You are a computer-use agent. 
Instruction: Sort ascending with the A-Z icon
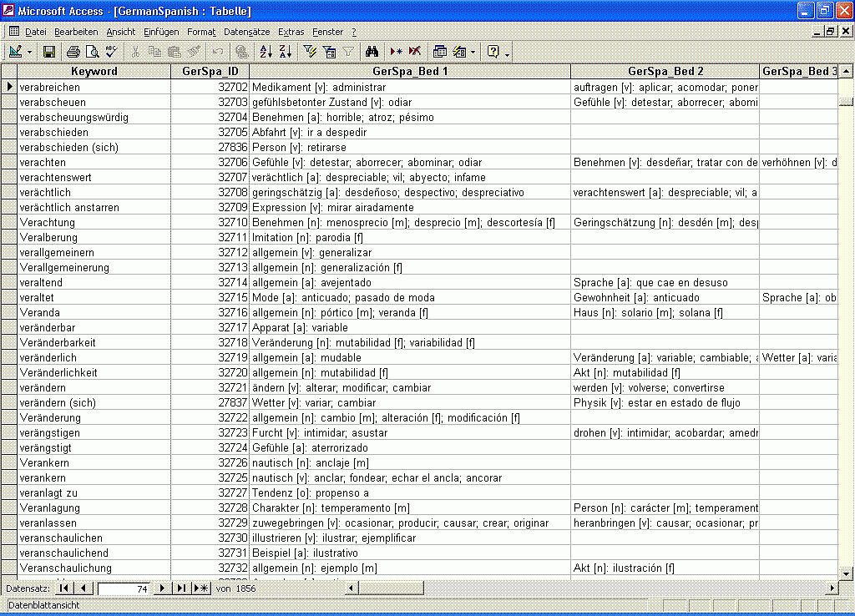pyautogui.click(x=266, y=52)
